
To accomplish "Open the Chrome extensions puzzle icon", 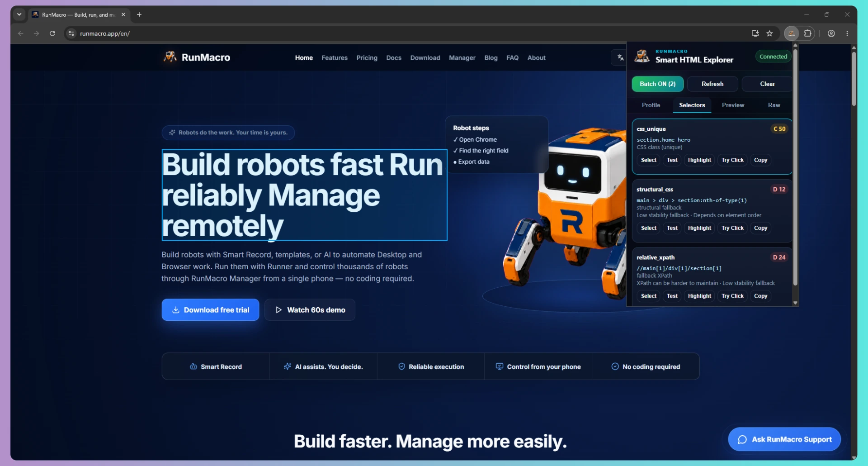I will (807, 33).
